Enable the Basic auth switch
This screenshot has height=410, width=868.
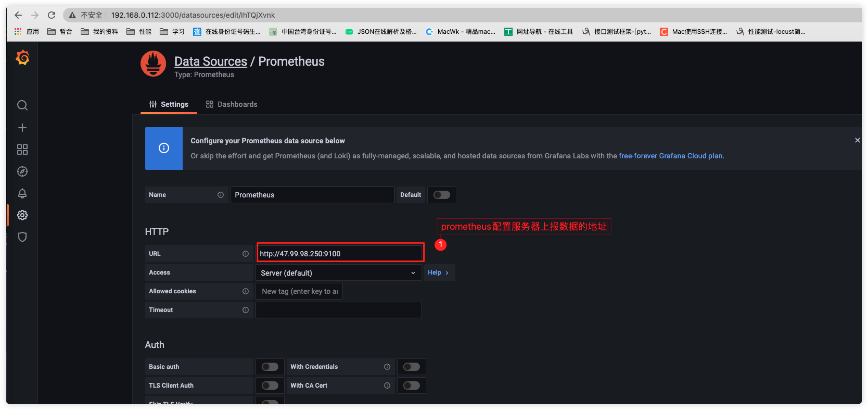(270, 367)
